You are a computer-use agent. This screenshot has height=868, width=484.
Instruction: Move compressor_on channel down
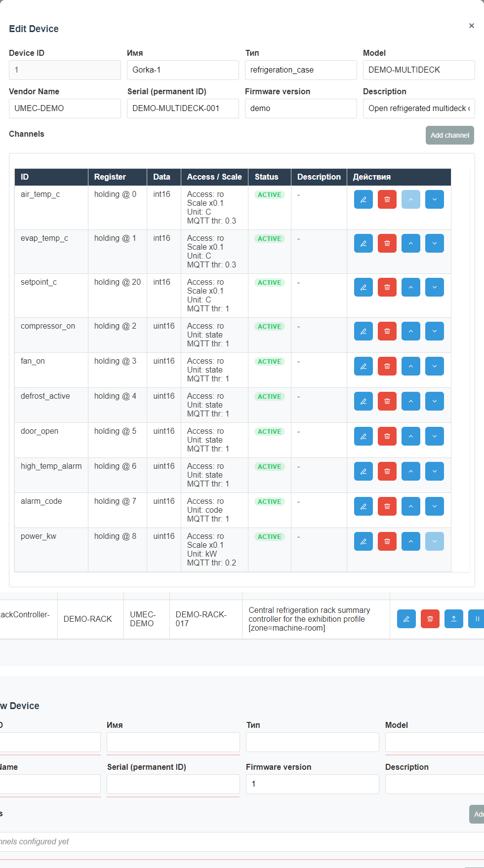[434, 331]
